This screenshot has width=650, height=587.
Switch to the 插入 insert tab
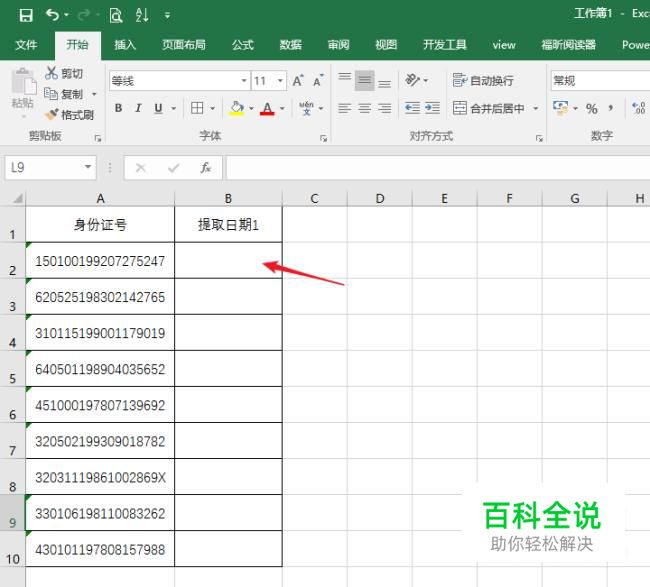point(125,45)
